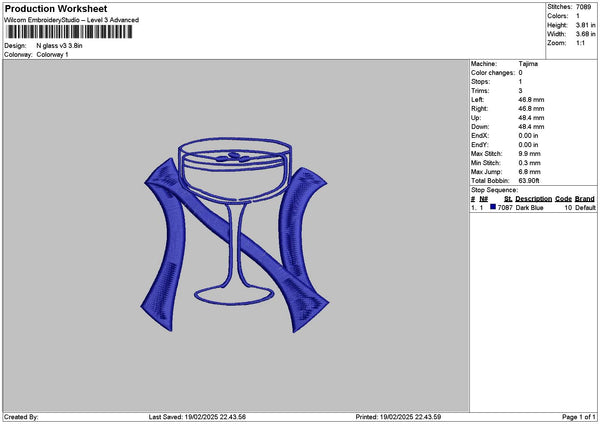Click the Dark Blue thread color swatch
Image resolution: width=600 pixels, height=424 pixels.
tap(493, 207)
